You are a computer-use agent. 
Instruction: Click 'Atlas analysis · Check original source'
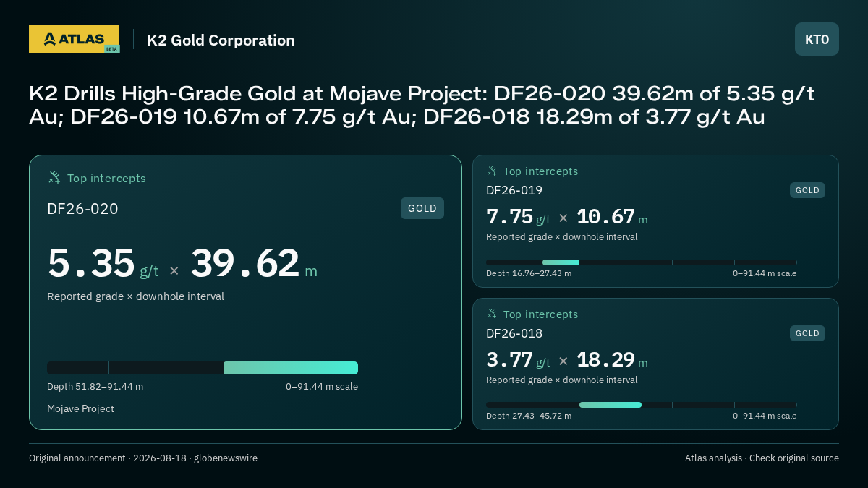(762, 458)
